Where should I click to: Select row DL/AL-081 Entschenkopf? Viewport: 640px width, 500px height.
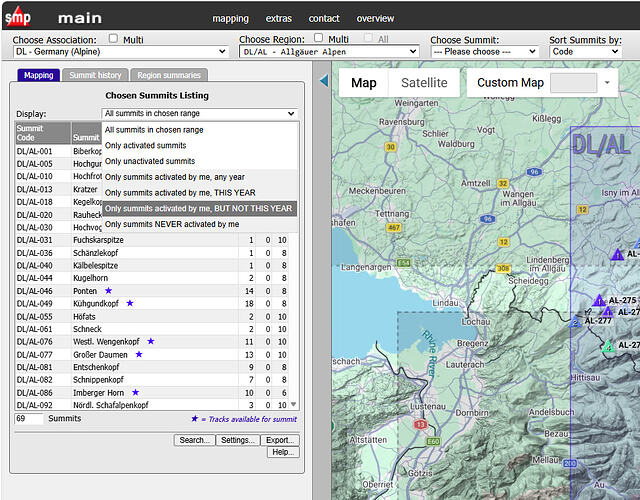pyautogui.click(x=152, y=367)
